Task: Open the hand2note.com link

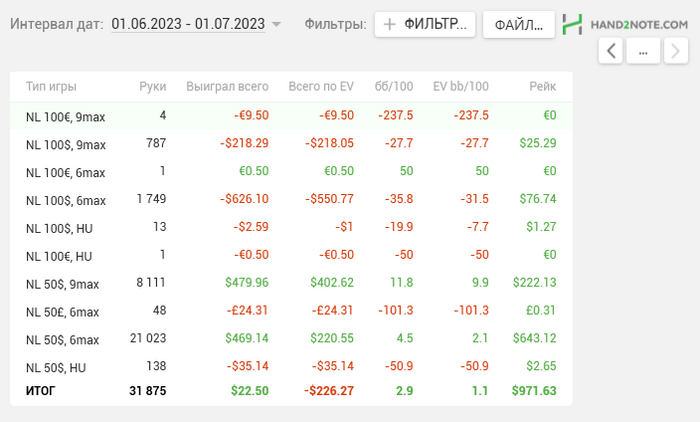Action: pyautogui.click(x=639, y=24)
